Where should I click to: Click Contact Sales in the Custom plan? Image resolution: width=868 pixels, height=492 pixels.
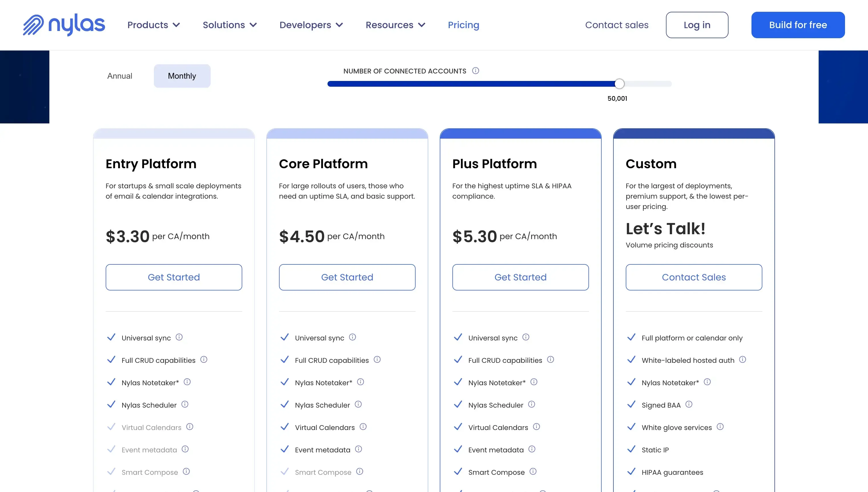[x=694, y=277]
